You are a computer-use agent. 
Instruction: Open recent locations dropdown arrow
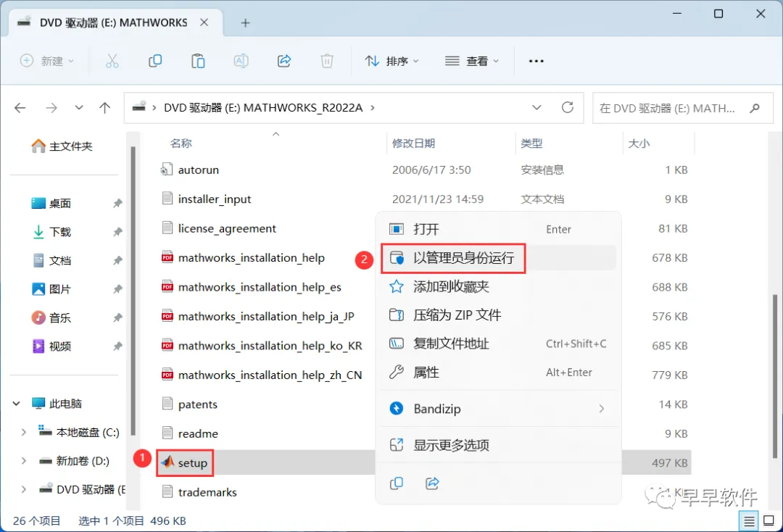78,107
